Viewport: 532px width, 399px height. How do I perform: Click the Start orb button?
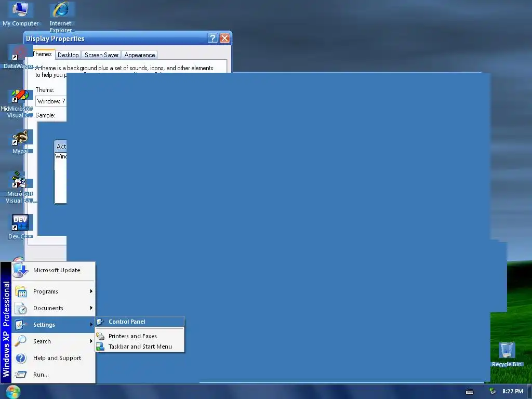pos(13,392)
